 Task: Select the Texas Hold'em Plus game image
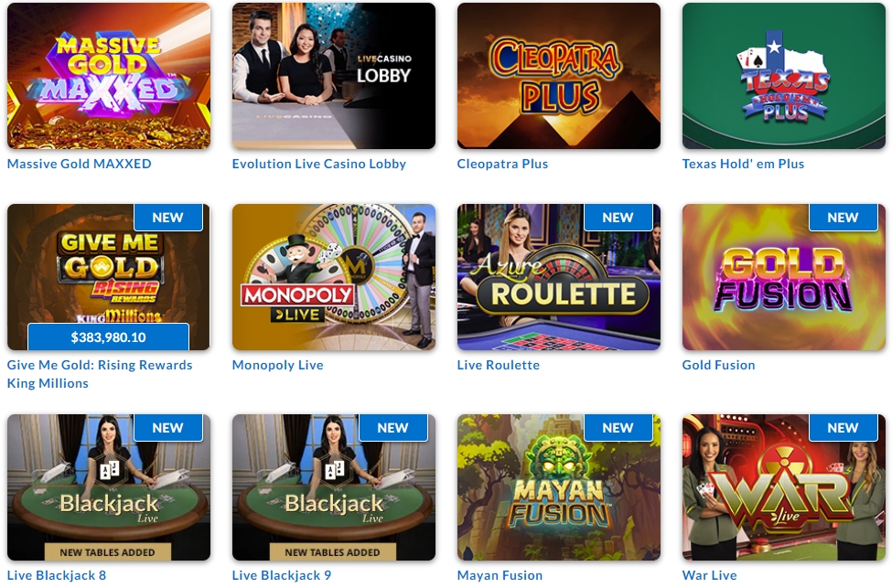coord(784,76)
